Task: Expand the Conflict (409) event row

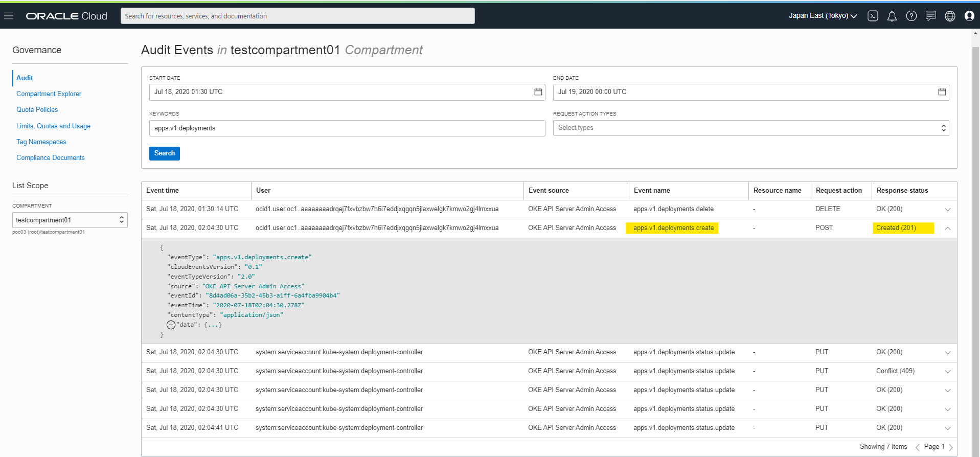Action: [948, 372]
